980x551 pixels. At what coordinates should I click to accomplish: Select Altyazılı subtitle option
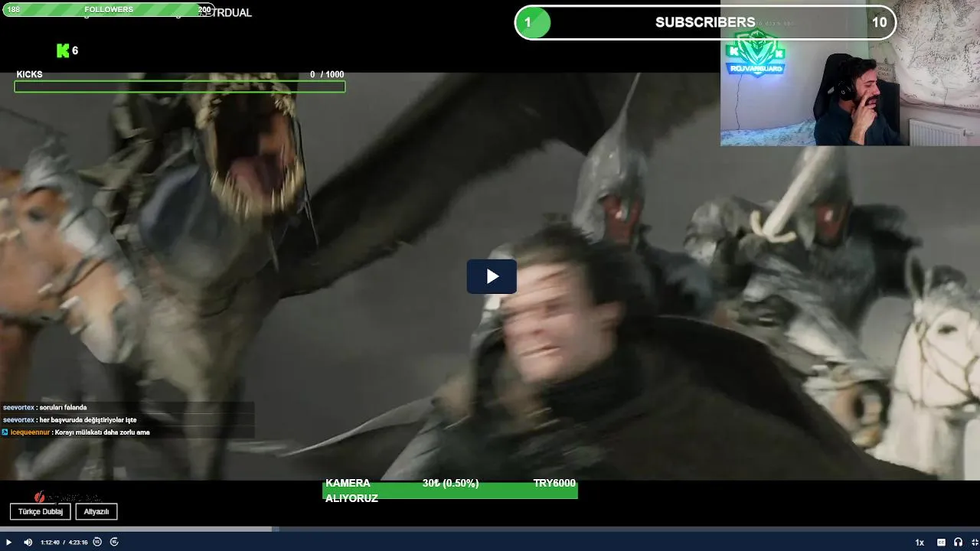(x=96, y=511)
